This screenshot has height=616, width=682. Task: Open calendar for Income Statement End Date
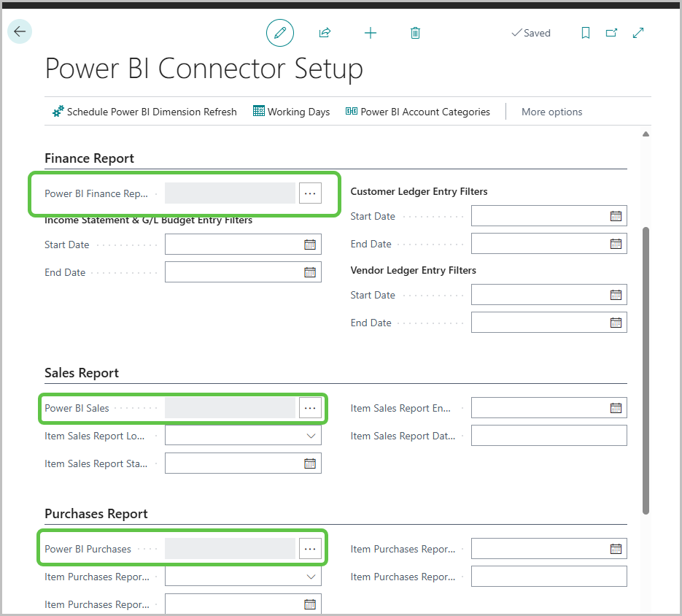[310, 272]
